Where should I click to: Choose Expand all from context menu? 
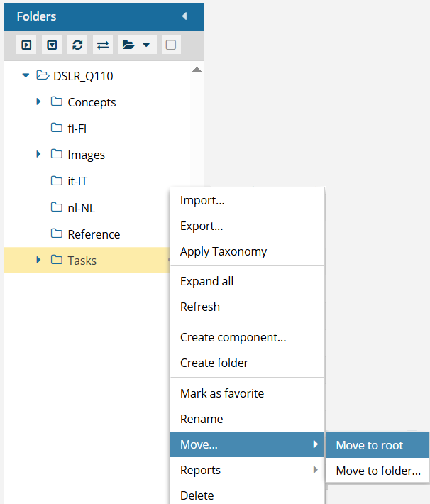(x=247, y=281)
